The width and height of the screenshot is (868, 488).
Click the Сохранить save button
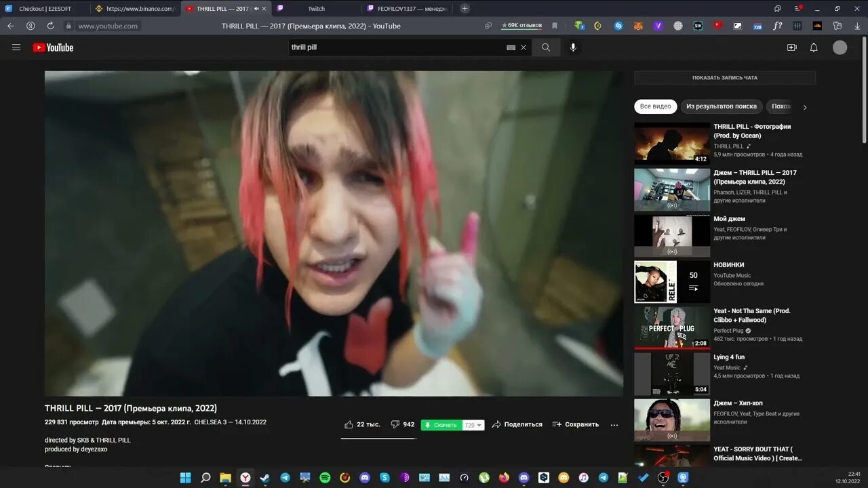tap(576, 424)
